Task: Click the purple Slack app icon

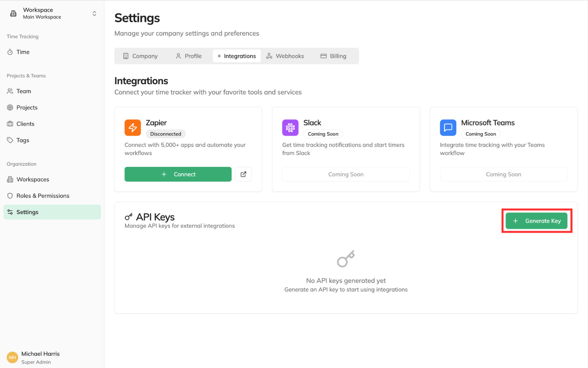Action: click(290, 128)
